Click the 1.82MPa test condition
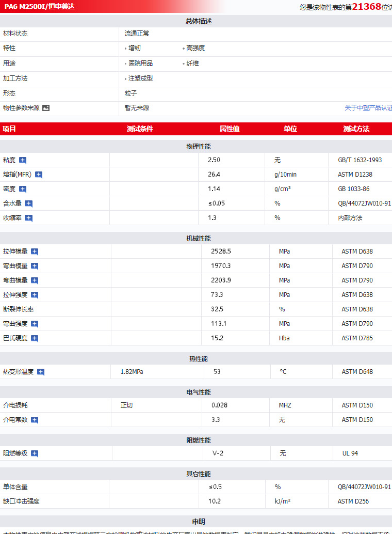Image resolution: width=392 pixels, height=534 pixels. [132, 371]
